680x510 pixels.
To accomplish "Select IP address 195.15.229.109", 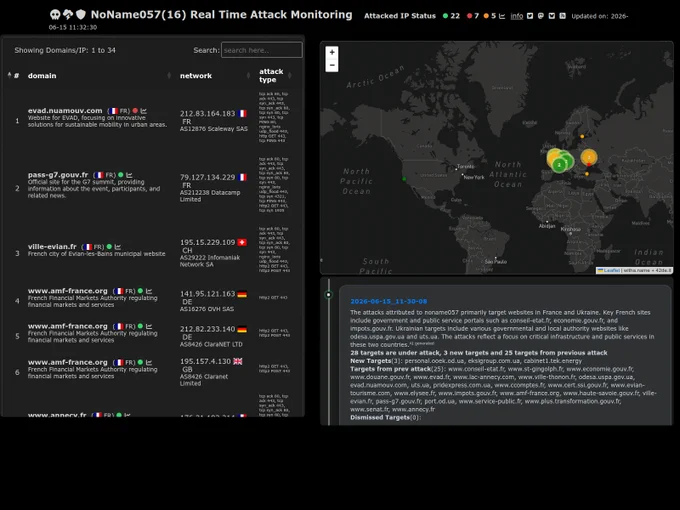I will tap(207, 242).
